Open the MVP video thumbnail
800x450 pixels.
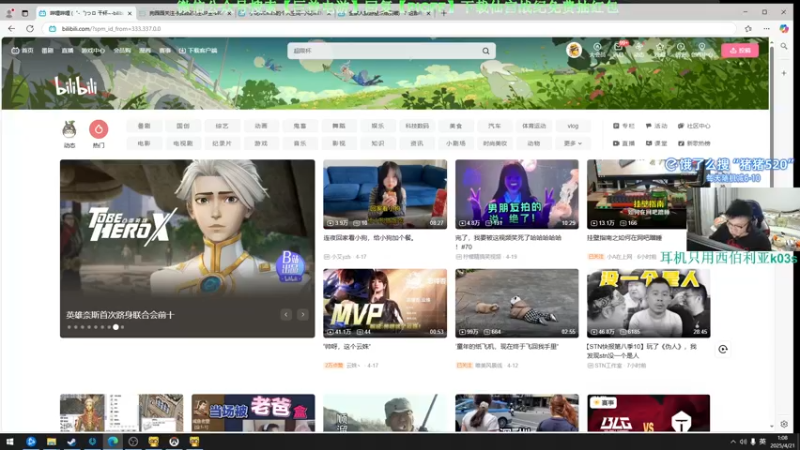(385, 303)
